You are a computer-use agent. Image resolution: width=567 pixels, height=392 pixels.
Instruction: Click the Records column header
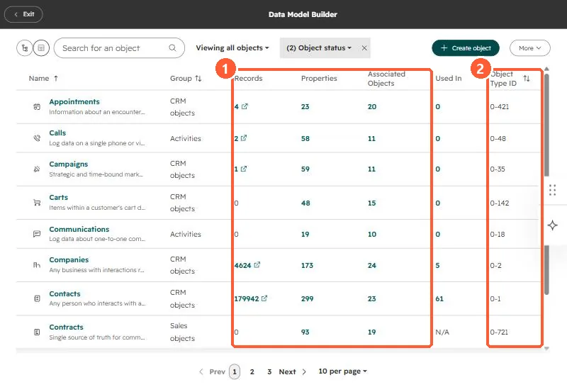pos(249,78)
